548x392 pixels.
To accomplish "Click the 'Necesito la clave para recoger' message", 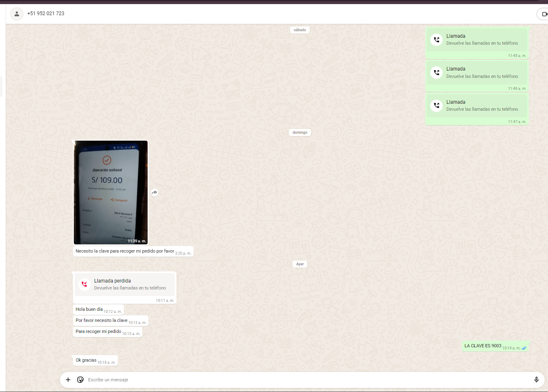I will pos(125,251).
